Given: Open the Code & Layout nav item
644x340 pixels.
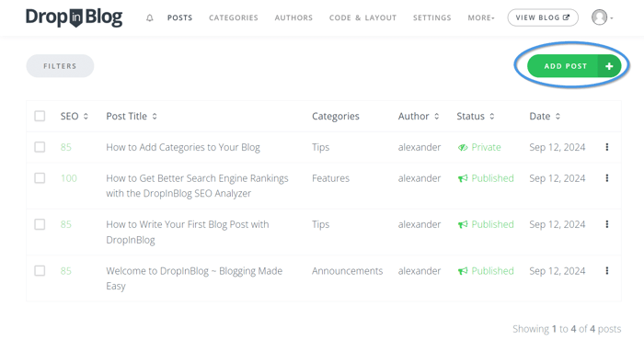Looking at the screenshot, I should (362, 17).
